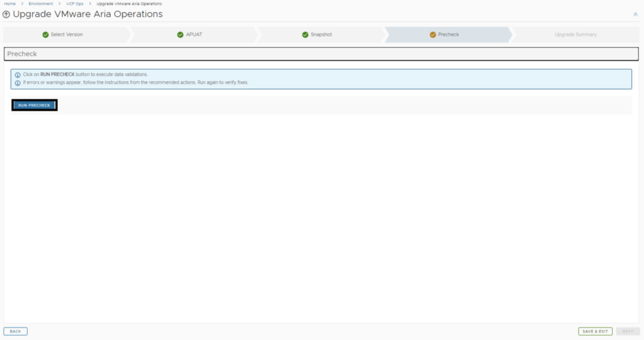
Task: Click the orange status icon on Precheck step
Action: pos(433,35)
